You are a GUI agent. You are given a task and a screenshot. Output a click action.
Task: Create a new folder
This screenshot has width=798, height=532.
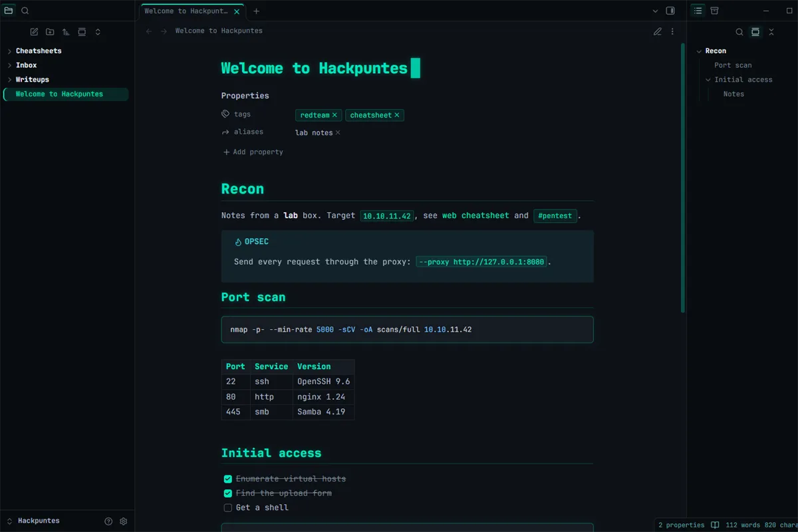coord(50,32)
